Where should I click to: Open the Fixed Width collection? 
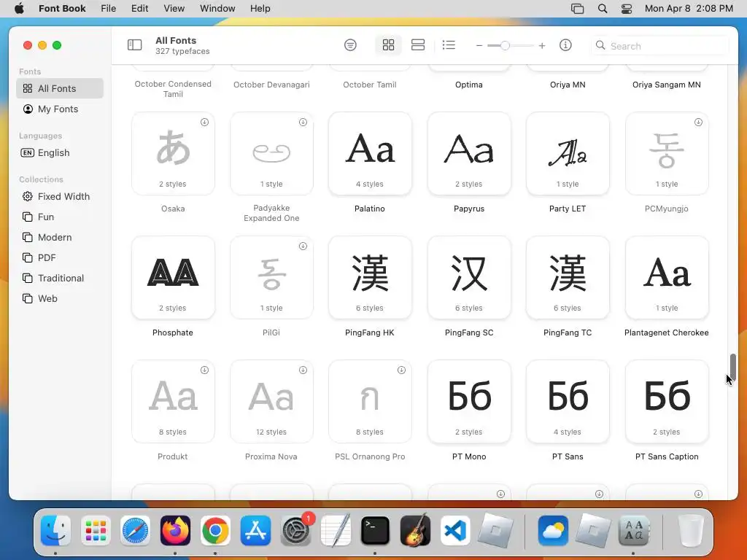60,197
